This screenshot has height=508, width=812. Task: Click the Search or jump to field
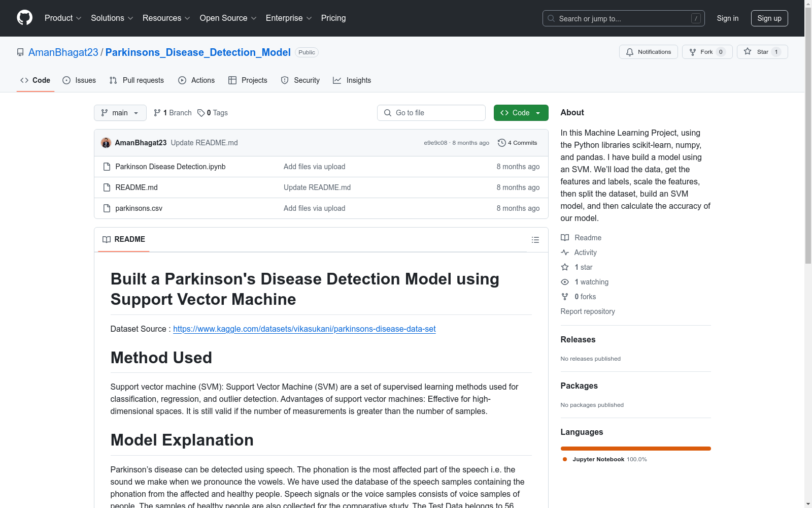pyautogui.click(x=624, y=18)
